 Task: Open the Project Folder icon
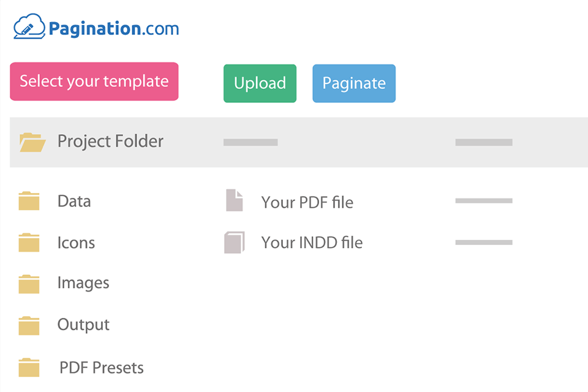point(32,142)
